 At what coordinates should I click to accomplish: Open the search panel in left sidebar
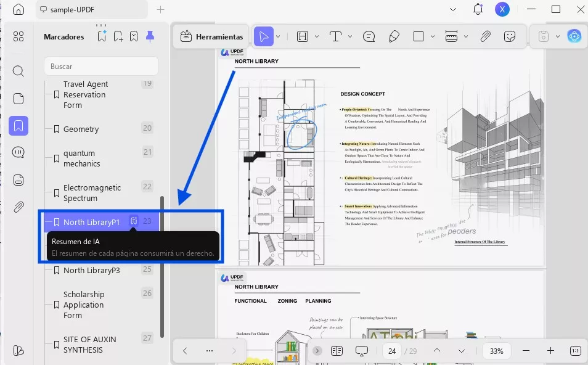pyautogui.click(x=18, y=71)
